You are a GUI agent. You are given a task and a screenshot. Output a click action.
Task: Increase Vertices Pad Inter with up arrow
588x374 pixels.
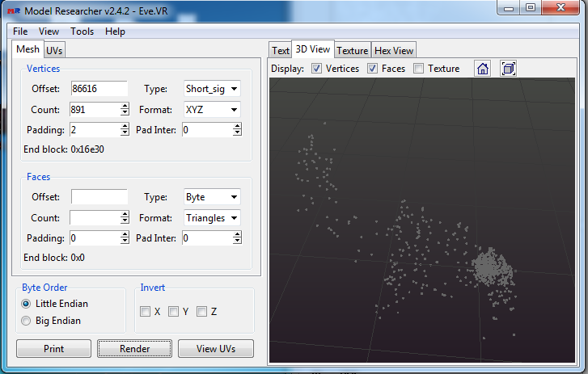(x=237, y=126)
